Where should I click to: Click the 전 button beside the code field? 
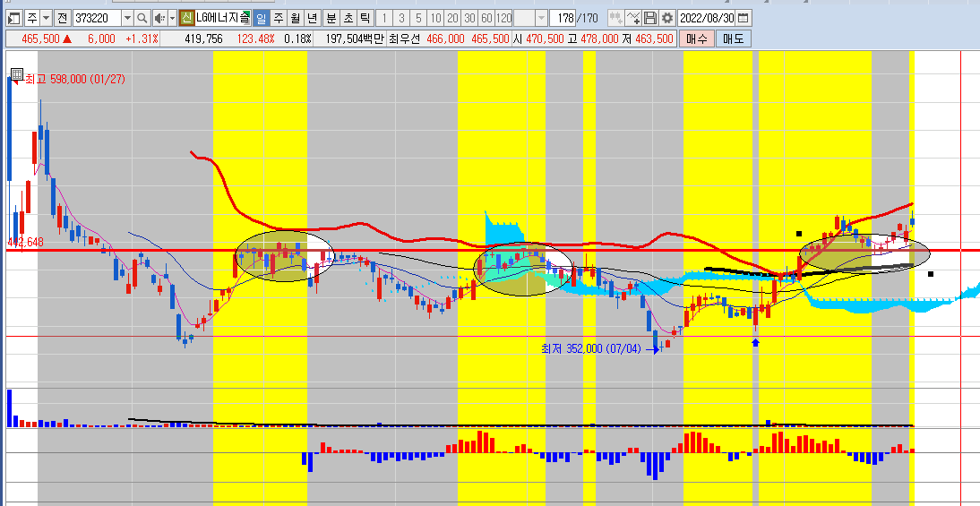point(62,18)
